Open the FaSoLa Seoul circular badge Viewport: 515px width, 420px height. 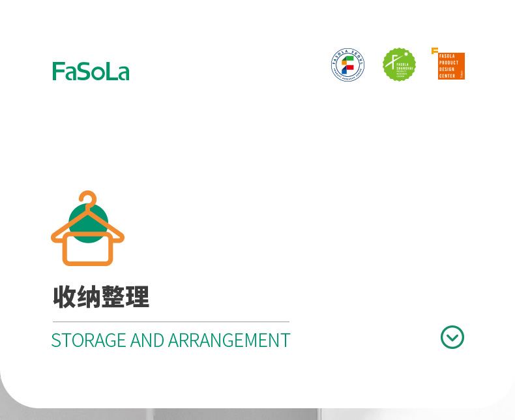pyautogui.click(x=348, y=65)
